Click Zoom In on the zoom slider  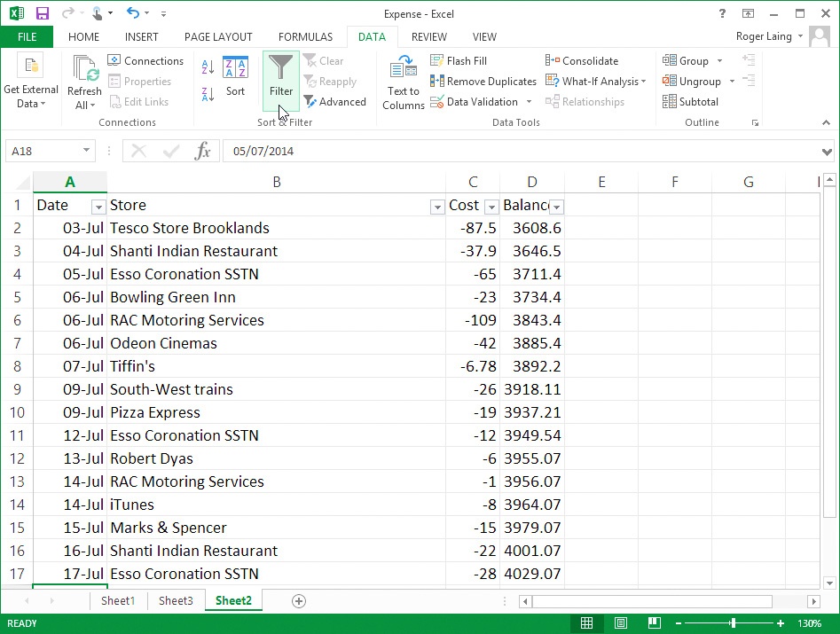pos(779,622)
